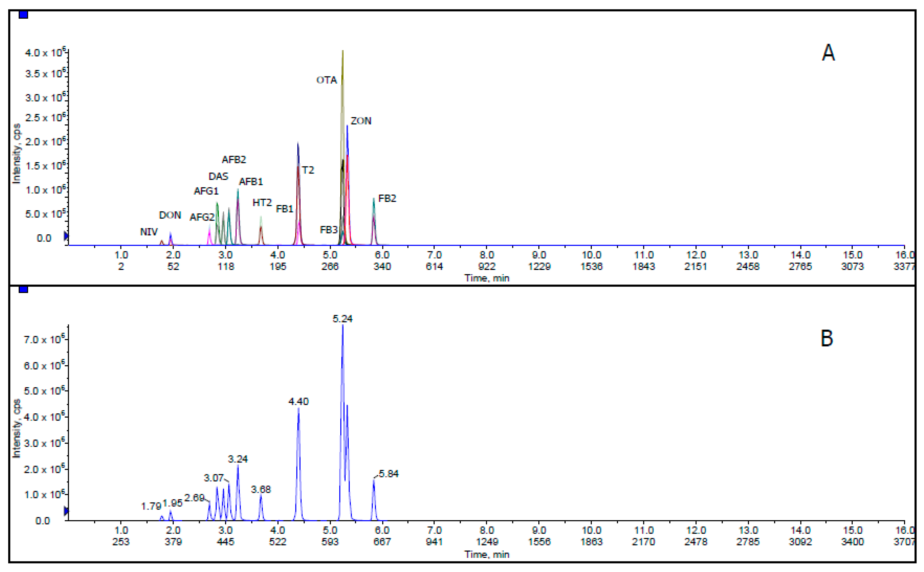This screenshot has height=572, width=924.
Task: Select the 3.24 retention time label
Action: coord(237,459)
